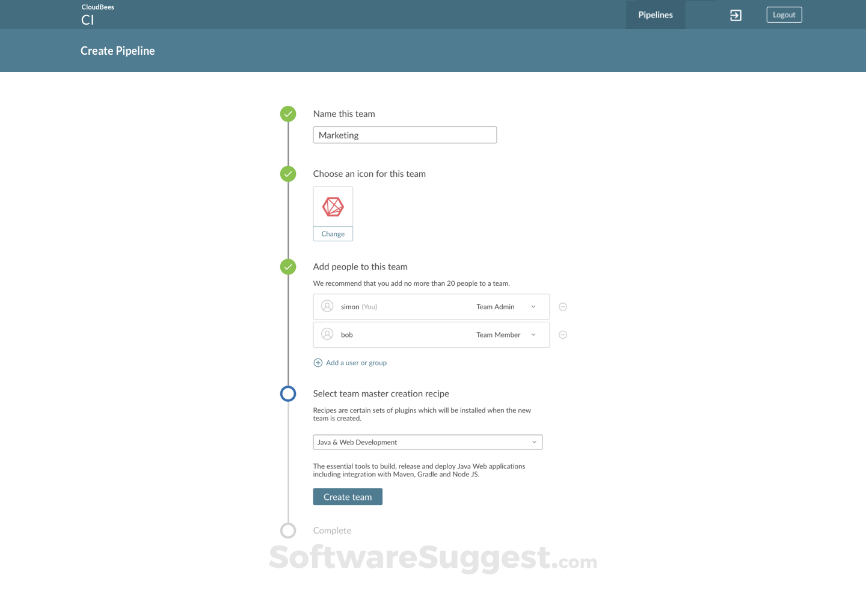The height and width of the screenshot is (616, 866).
Task: Click the Logout button
Action: pos(784,14)
